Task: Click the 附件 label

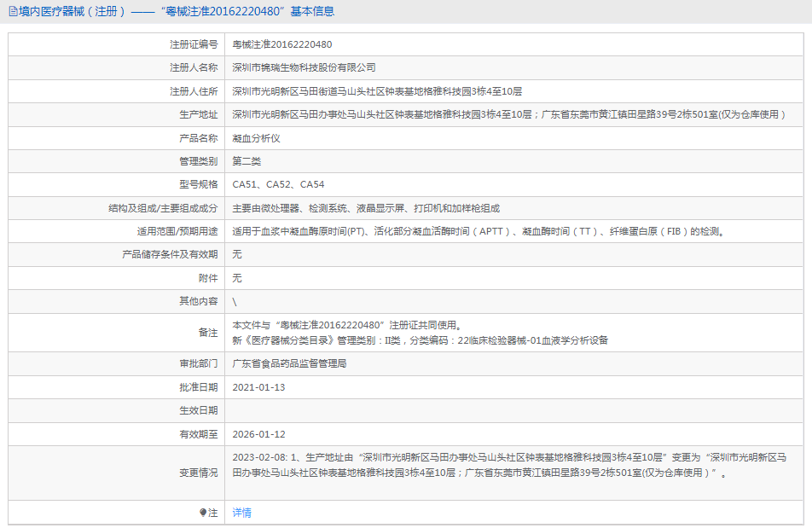Action: pos(208,278)
